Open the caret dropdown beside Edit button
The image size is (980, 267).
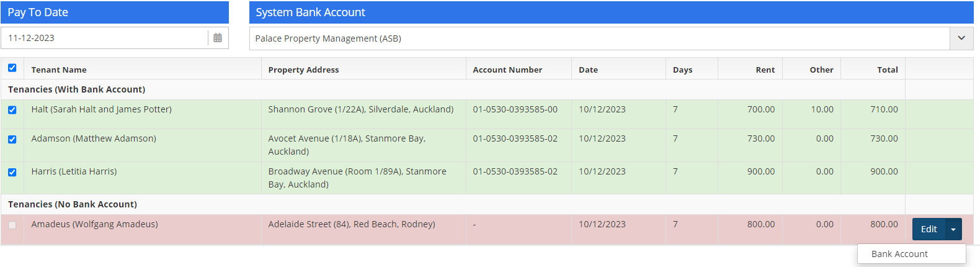click(x=954, y=229)
